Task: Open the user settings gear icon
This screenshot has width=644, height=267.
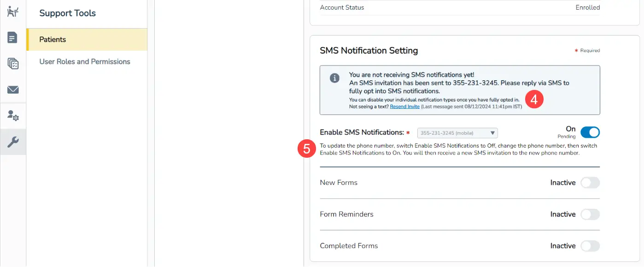Action: click(x=13, y=116)
